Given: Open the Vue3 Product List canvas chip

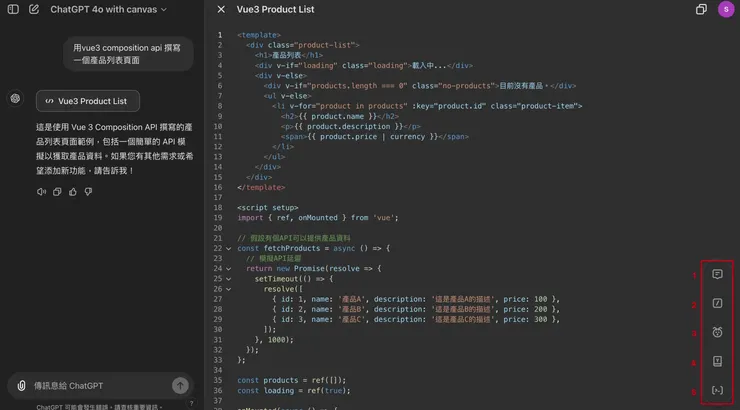Looking at the screenshot, I should [x=88, y=101].
